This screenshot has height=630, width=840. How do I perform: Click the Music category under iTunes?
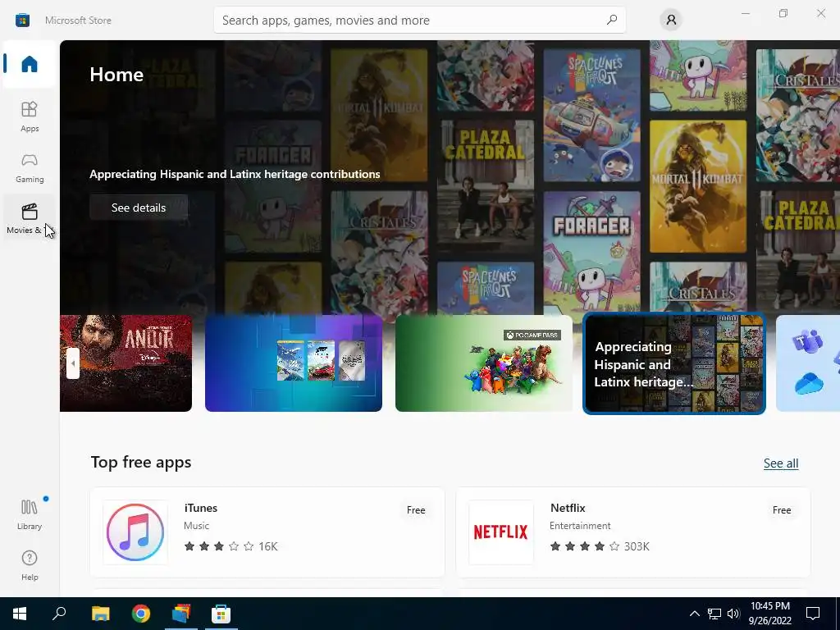197,526
